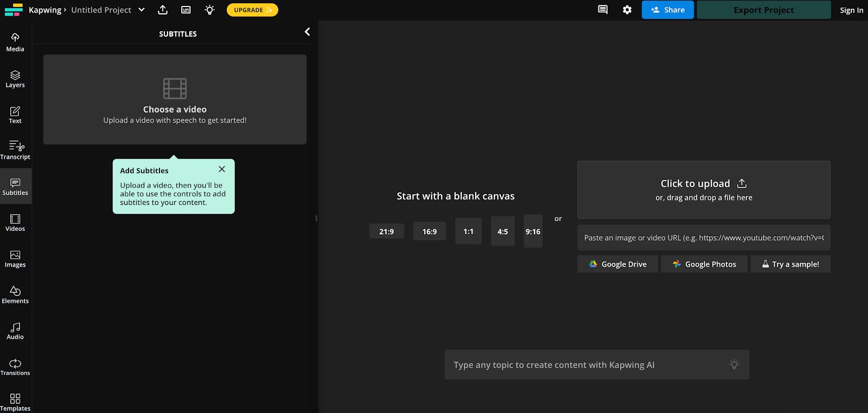Open the comments icon in top bar
868x413 pixels.
pyautogui.click(x=603, y=10)
